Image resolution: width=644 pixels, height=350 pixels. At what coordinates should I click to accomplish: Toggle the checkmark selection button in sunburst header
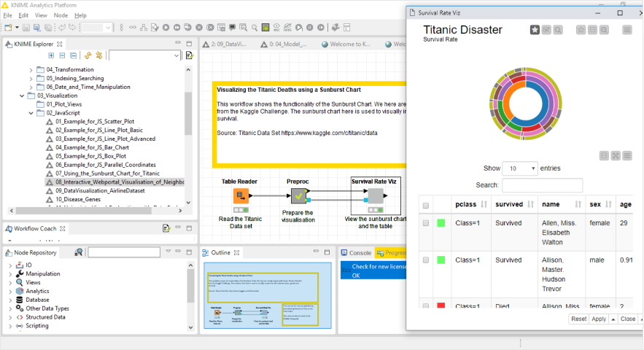546,30
